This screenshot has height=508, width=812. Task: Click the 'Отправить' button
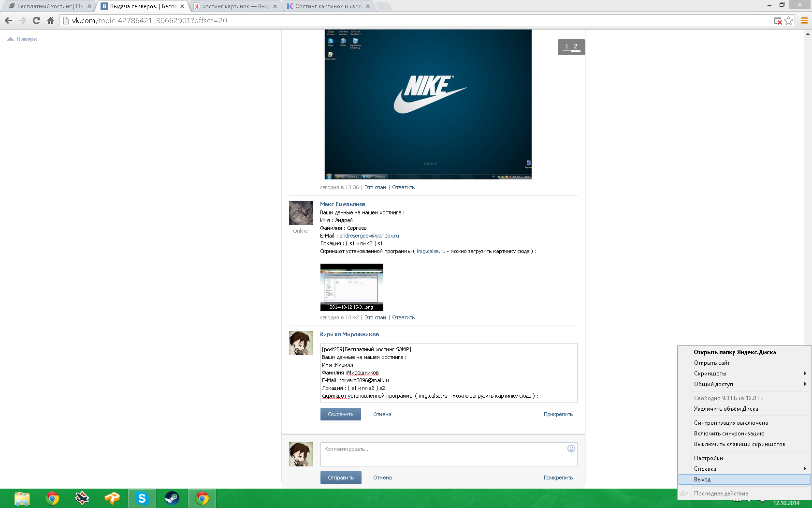click(x=341, y=478)
